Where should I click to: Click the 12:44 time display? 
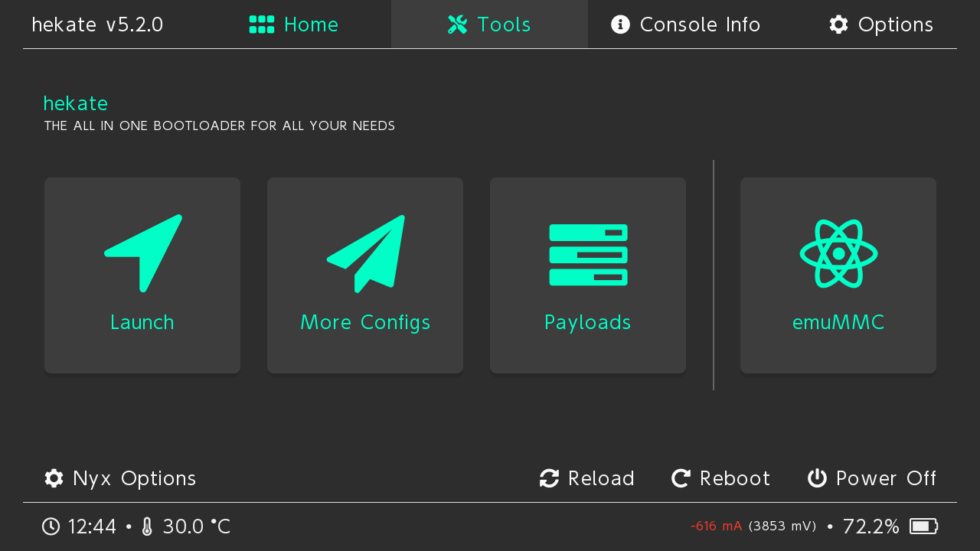pos(92,527)
